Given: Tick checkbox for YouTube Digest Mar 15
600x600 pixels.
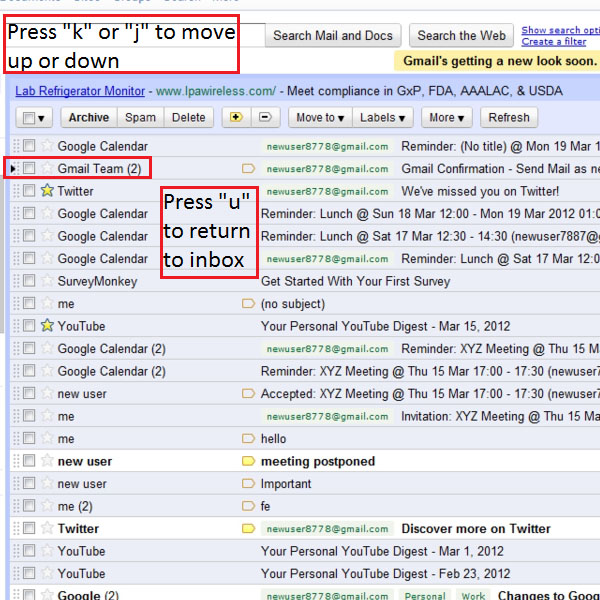Looking at the screenshot, I should 29,325.
